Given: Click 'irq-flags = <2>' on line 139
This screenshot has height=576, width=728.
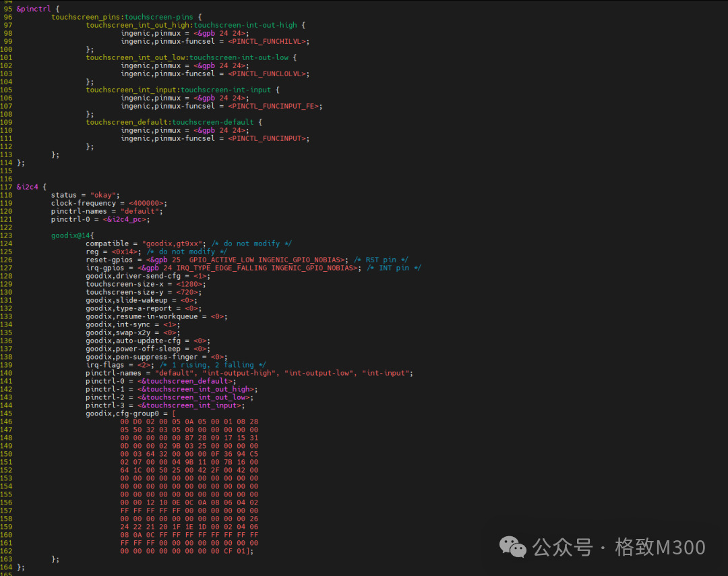Looking at the screenshot, I should [x=120, y=365].
